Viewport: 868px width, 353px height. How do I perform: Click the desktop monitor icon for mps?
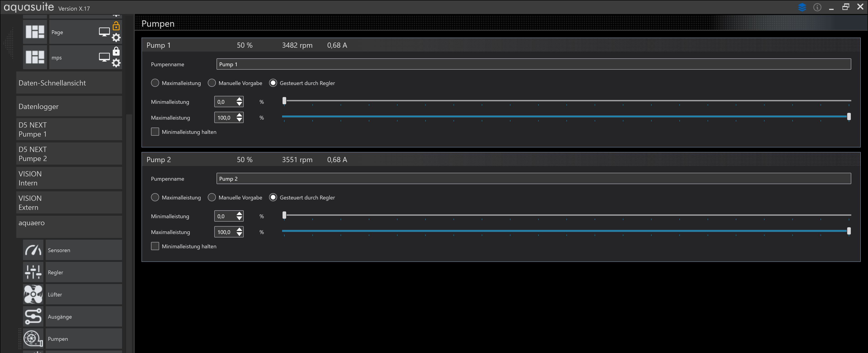point(104,57)
